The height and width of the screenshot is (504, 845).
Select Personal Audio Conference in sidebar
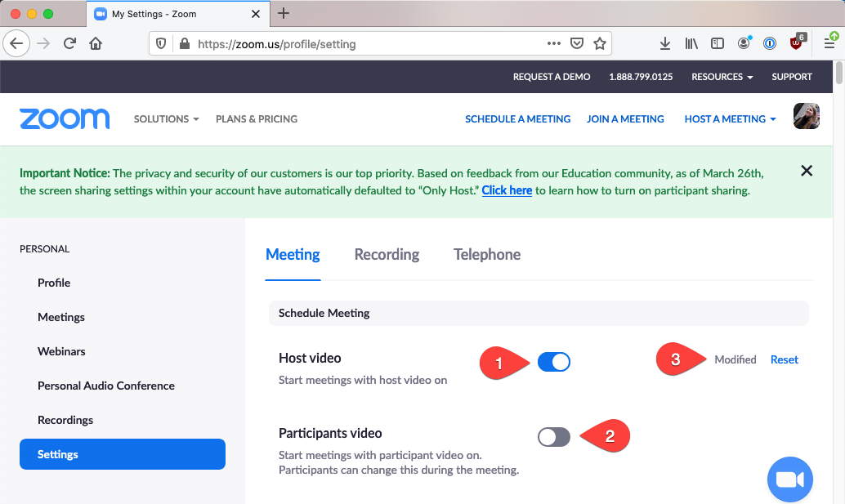pos(106,386)
